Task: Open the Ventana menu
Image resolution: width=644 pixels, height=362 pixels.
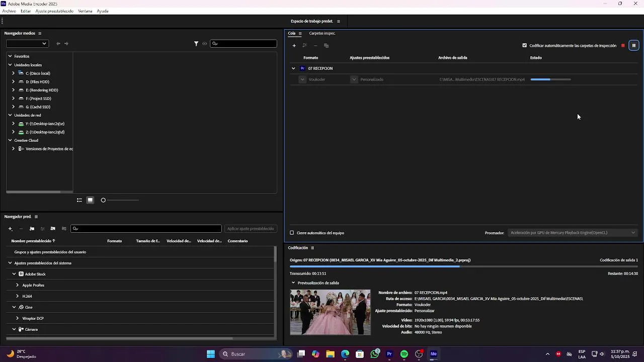Action: click(x=85, y=11)
